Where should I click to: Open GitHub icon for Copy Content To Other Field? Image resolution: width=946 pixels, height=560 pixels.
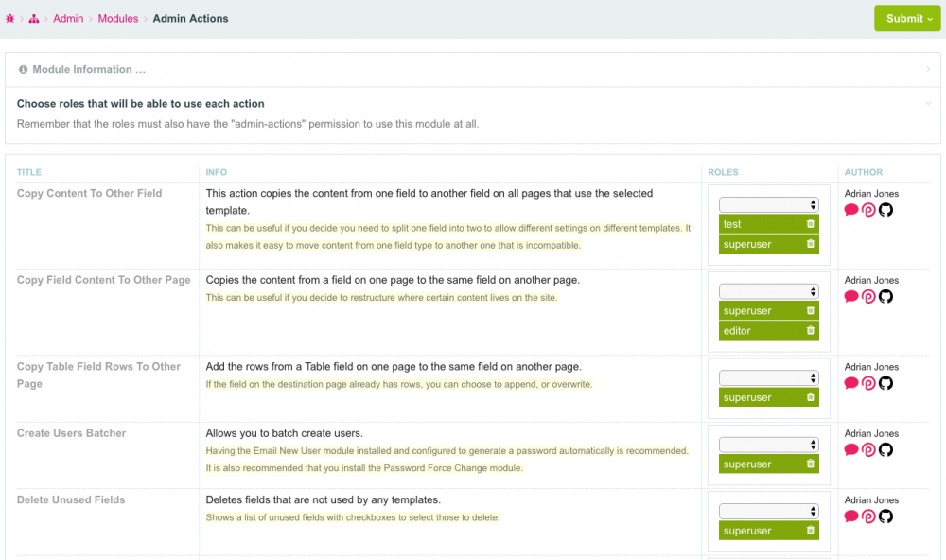tap(885, 210)
